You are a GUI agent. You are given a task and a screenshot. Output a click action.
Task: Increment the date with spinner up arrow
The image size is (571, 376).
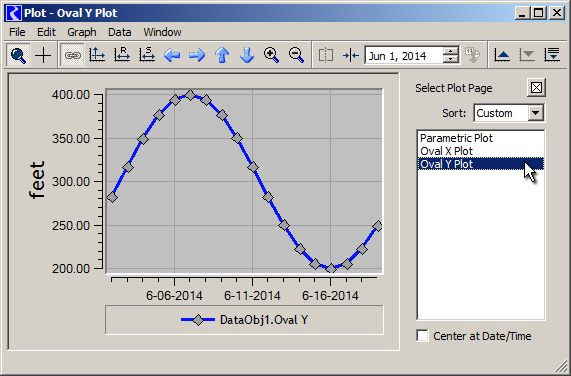(x=451, y=51)
